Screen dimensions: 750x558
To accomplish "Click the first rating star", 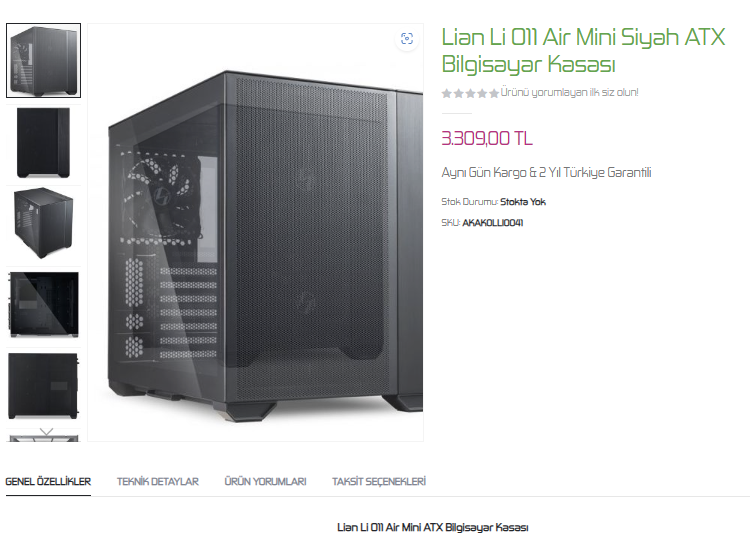I will (x=447, y=93).
